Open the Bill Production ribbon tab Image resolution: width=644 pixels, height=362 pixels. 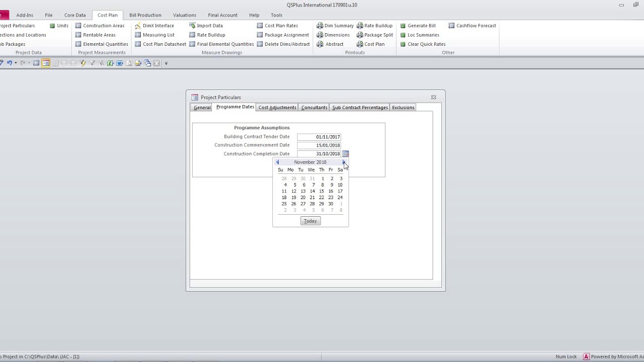[x=145, y=15]
